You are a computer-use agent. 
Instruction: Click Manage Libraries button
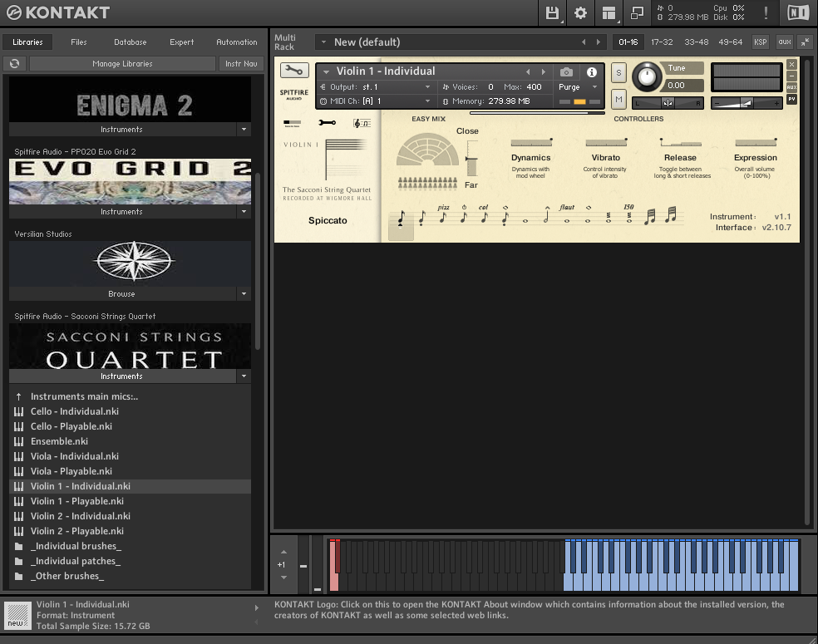pyautogui.click(x=122, y=64)
